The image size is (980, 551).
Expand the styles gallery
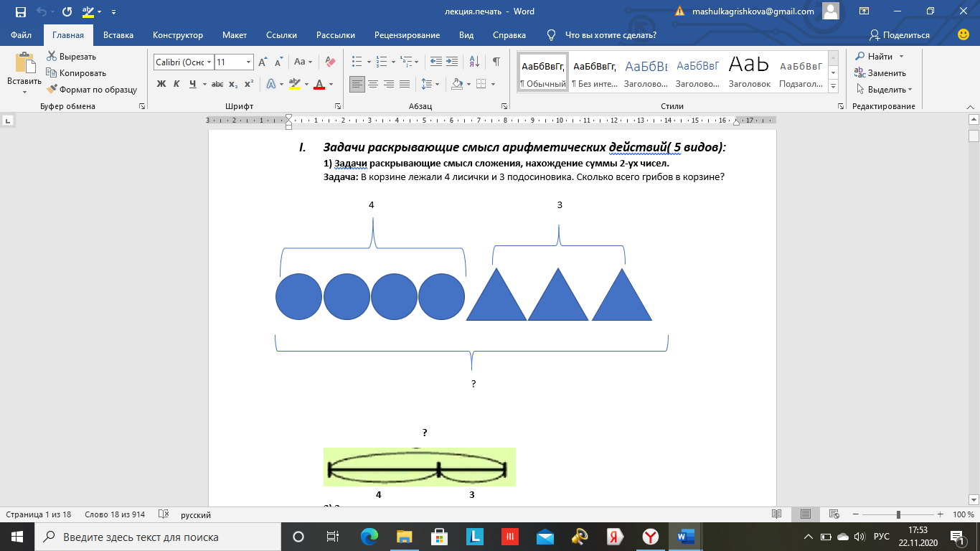click(x=833, y=88)
